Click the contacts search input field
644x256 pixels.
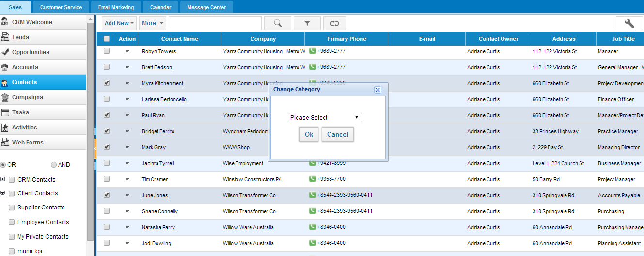215,23
